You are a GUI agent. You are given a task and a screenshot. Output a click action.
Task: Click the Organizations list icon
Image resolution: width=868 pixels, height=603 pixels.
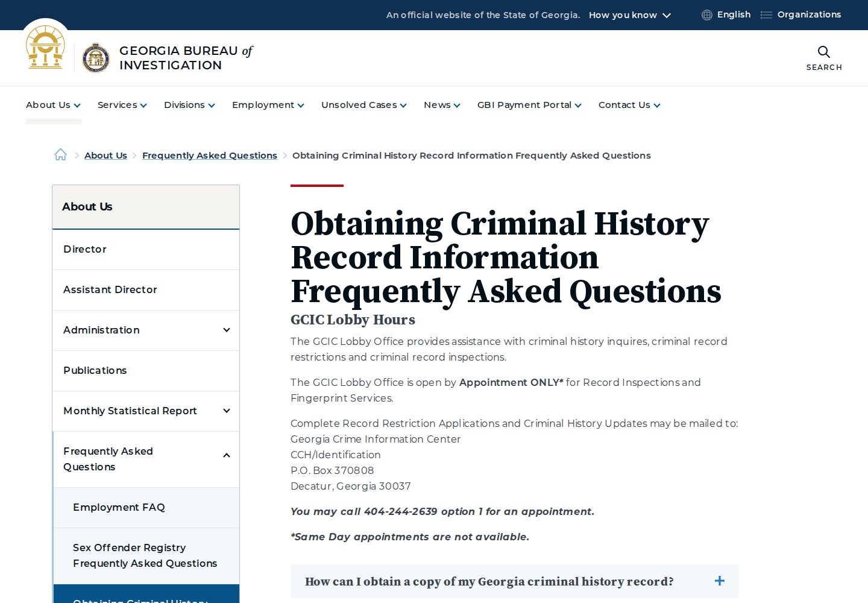[x=766, y=15]
